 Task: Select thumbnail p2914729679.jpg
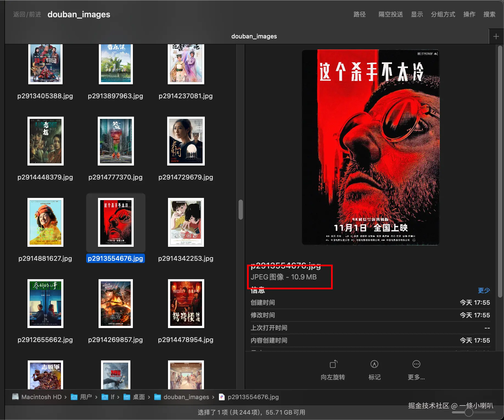pos(186,141)
